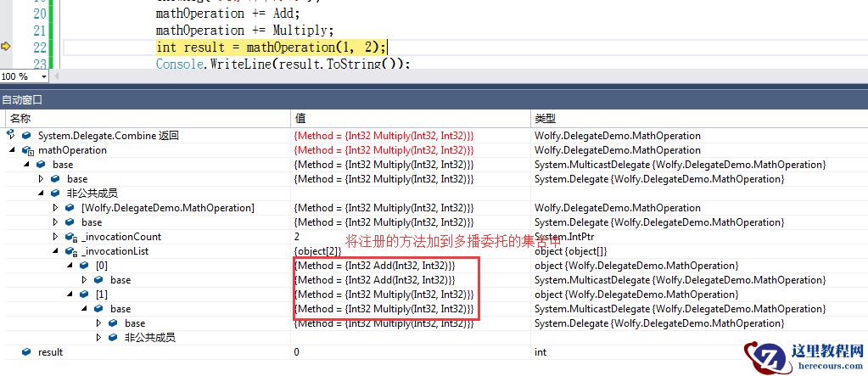
Task: Select the _invocationCount row name
Action: 121,237
